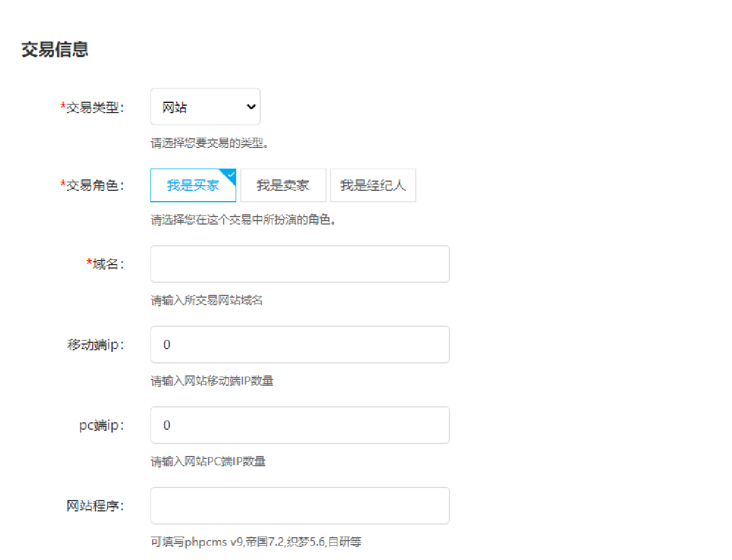732x560 pixels.
Task: Click the hint mentioning phpcms v9
Action: coord(256,542)
